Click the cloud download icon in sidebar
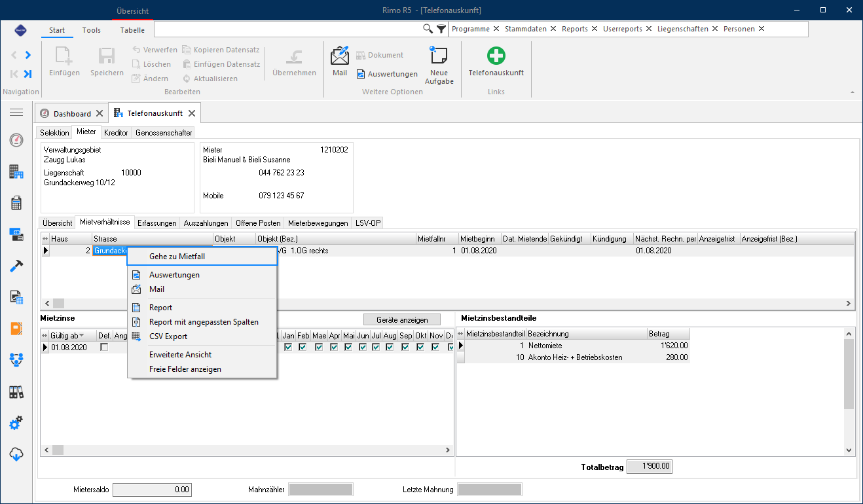 [x=16, y=454]
